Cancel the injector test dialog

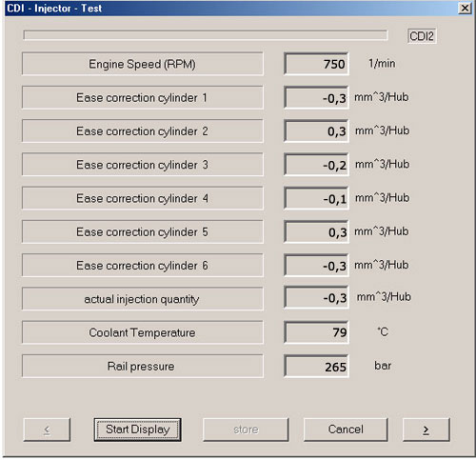pos(346,430)
